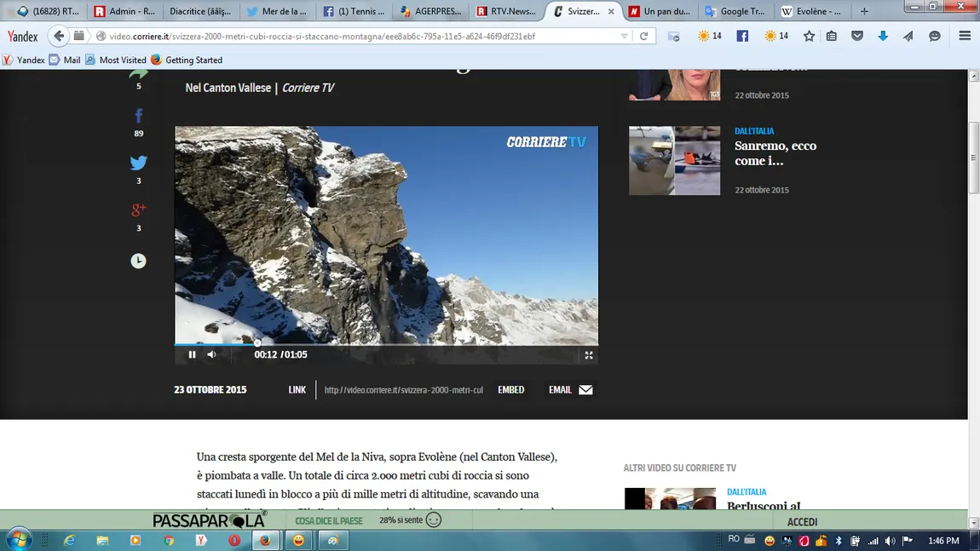
Task: Switch to the 'Admin - R...' tab
Action: point(125,11)
